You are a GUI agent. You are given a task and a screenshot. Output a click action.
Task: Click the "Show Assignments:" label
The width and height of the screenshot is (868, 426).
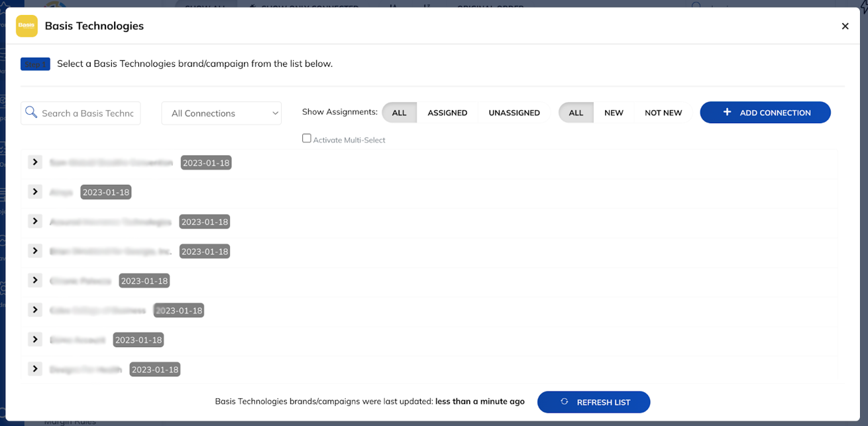(340, 113)
